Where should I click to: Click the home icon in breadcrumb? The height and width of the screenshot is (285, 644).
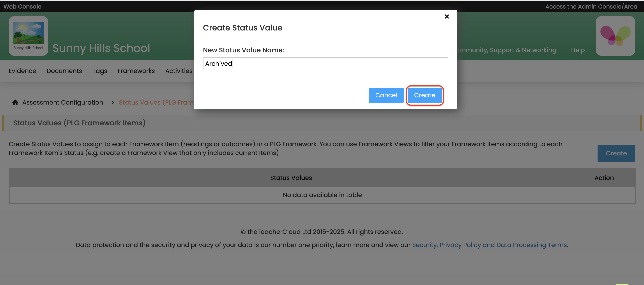pyautogui.click(x=15, y=102)
